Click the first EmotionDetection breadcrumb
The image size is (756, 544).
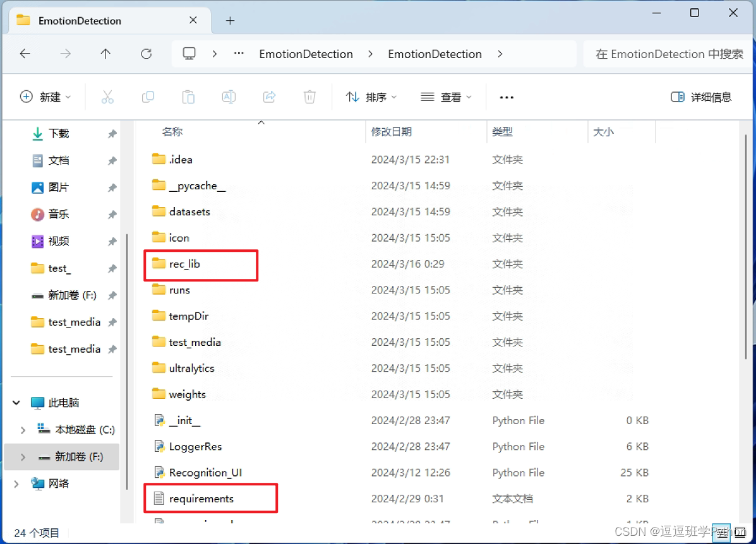[x=306, y=54]
